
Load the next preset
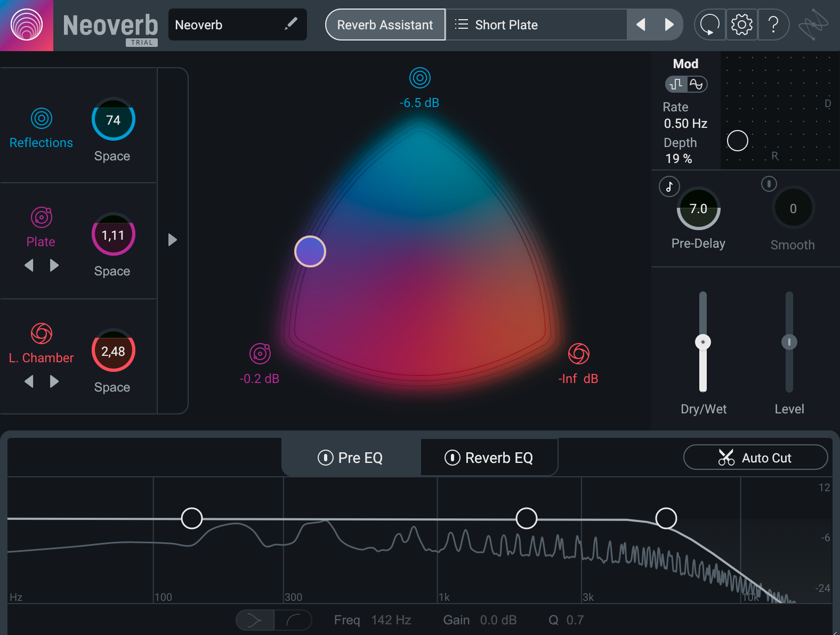[x=669, y=25]
